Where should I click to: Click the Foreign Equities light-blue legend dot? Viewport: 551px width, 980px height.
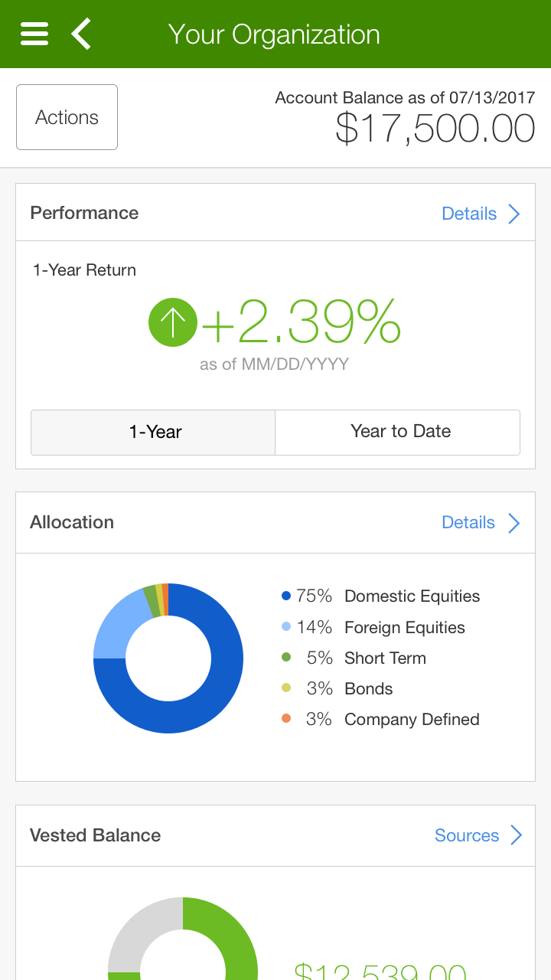click(286, 627)
